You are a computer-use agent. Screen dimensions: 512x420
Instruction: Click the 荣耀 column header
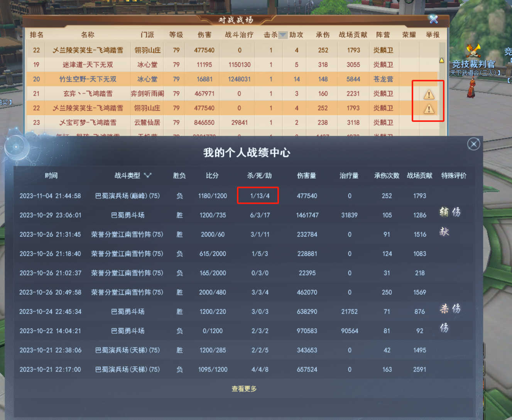pos(409,35)
